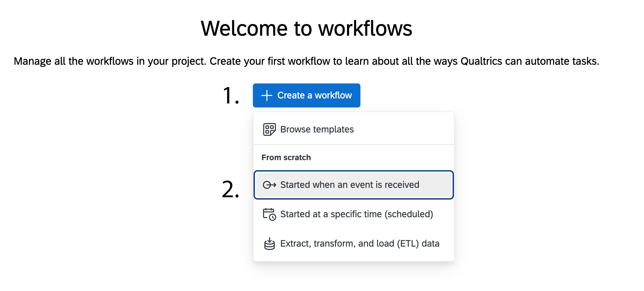Expand workflow creation options under Create a workflow
The image size is (644, 291).
pos(306,95)
